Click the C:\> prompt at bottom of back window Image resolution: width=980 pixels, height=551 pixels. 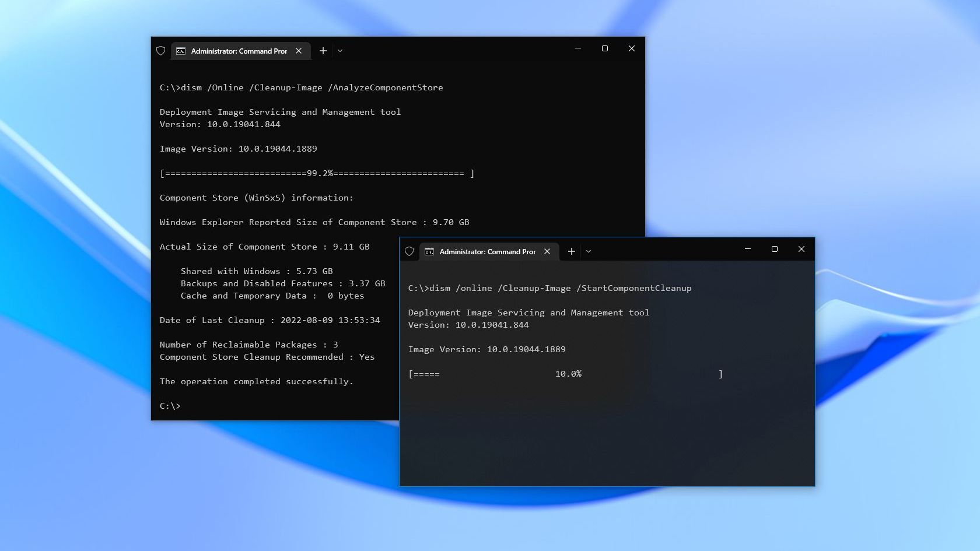[170, 406]
